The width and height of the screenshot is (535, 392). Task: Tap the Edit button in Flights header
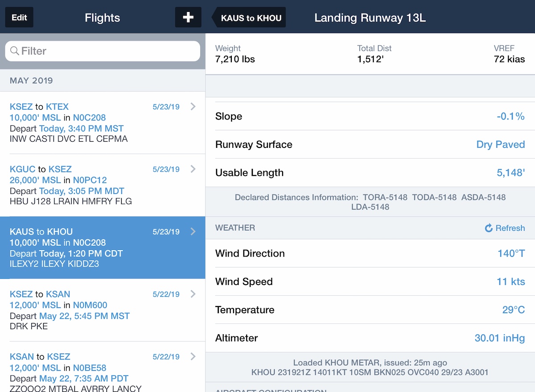(19, 17)
